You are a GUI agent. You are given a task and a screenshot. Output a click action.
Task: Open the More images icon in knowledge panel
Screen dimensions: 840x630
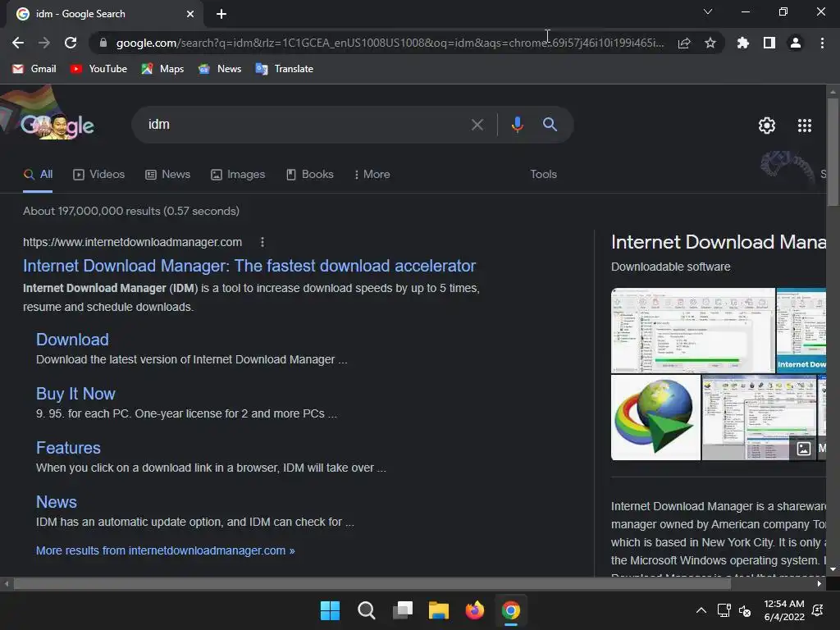coord(803,449)
